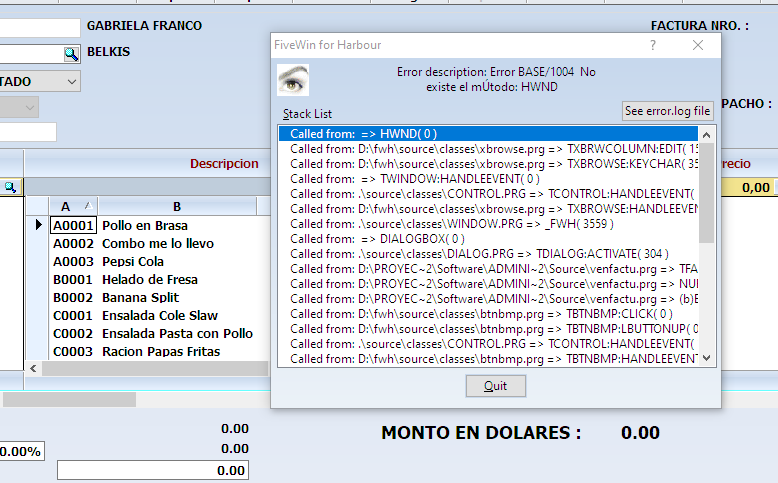The height and width of the screenshot is (483, 778).
Task: Click the magnifier icon beside the BELKIS field
Action: click(x=71, y=54)
